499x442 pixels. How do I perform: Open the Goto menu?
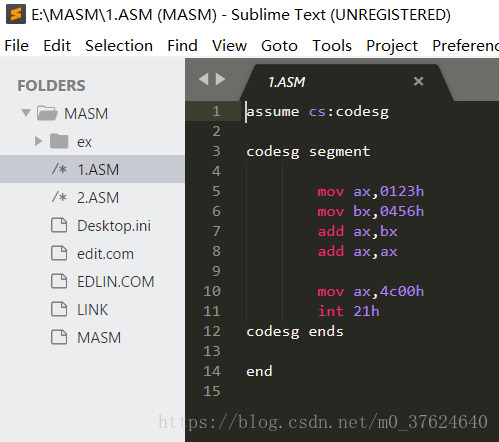tap(279, 46)
